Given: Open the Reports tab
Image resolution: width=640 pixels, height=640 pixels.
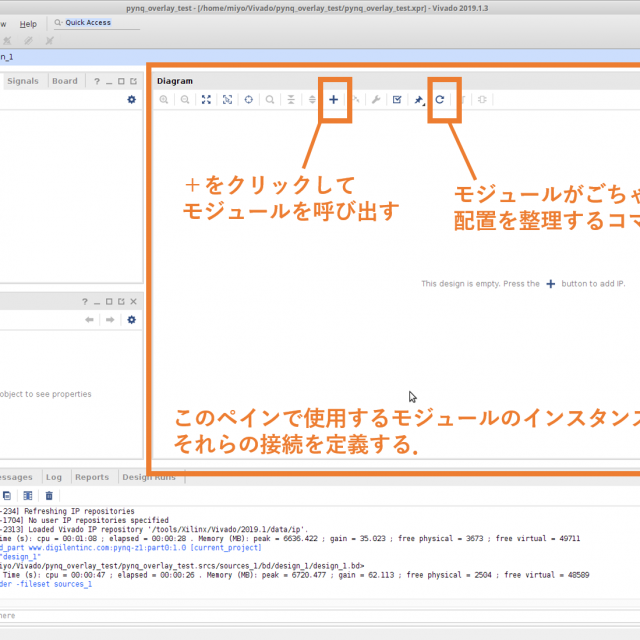Looking at the screenshot, I should pyautogui.click(x=92, y=477).
